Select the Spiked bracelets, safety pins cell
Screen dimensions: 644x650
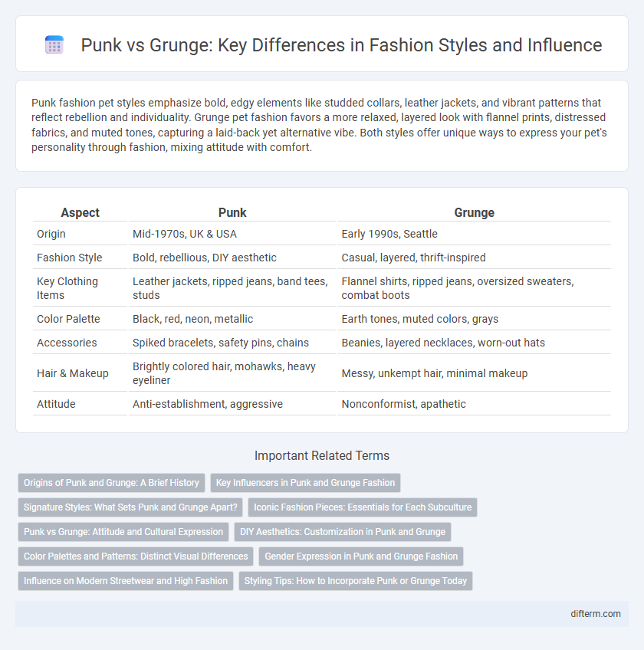(x=232, y=343)
